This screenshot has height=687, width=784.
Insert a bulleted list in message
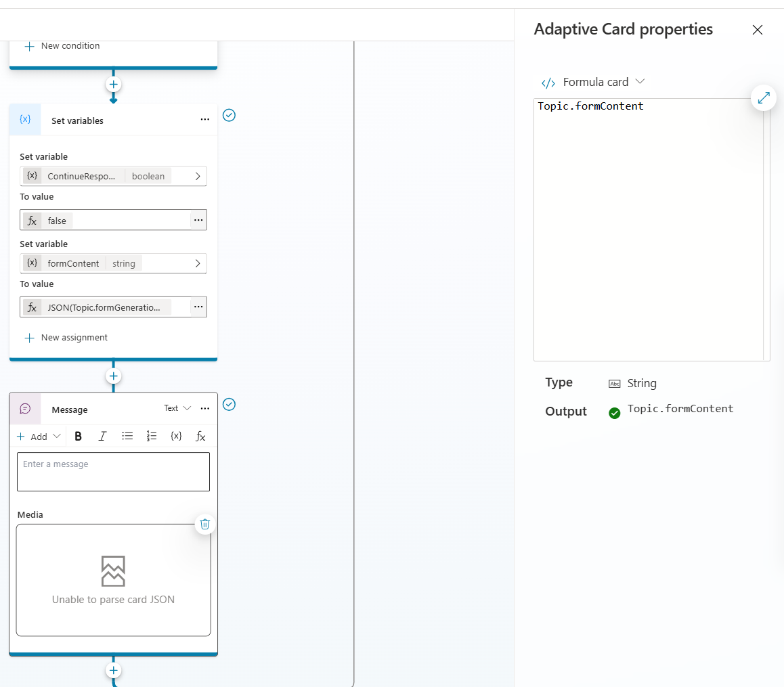coord(127,437)
